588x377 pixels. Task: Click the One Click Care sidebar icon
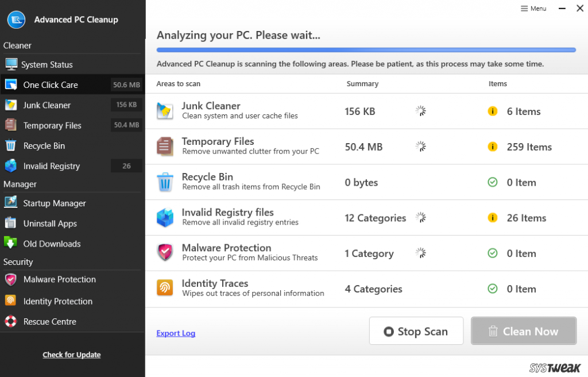11,85
